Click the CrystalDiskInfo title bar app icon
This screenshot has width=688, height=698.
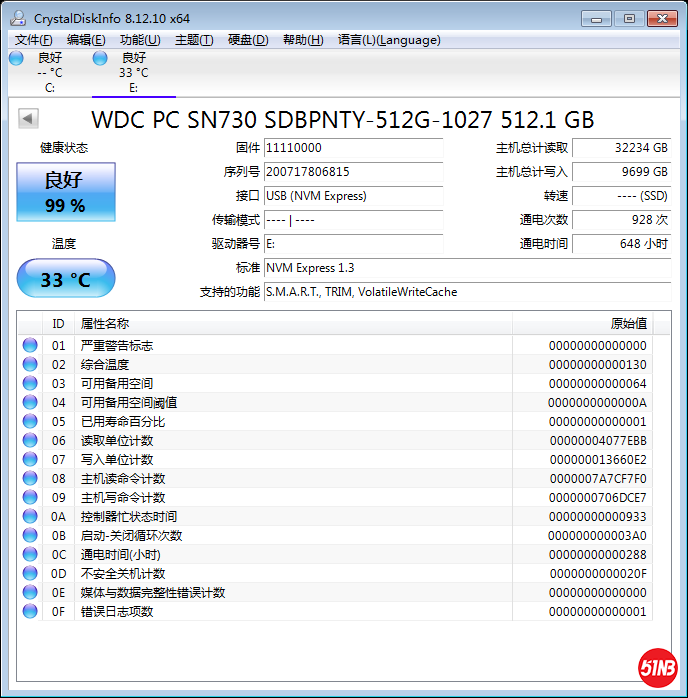(18, 18)
